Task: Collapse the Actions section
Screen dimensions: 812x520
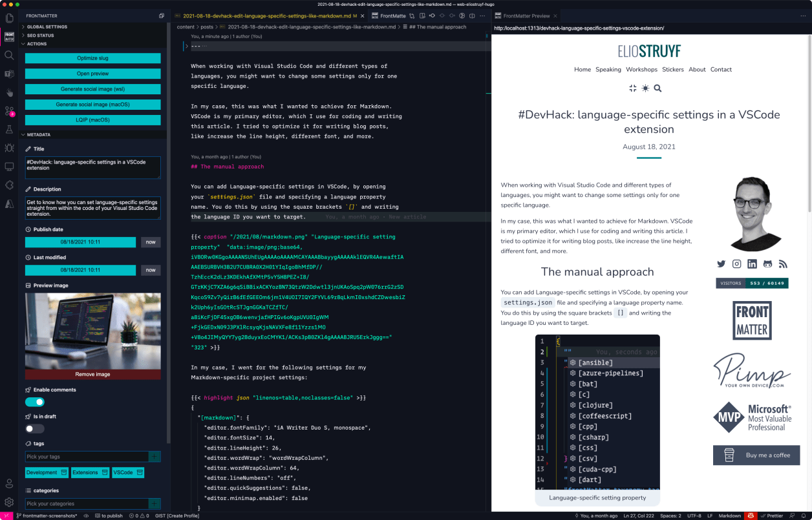Action: 37,44
